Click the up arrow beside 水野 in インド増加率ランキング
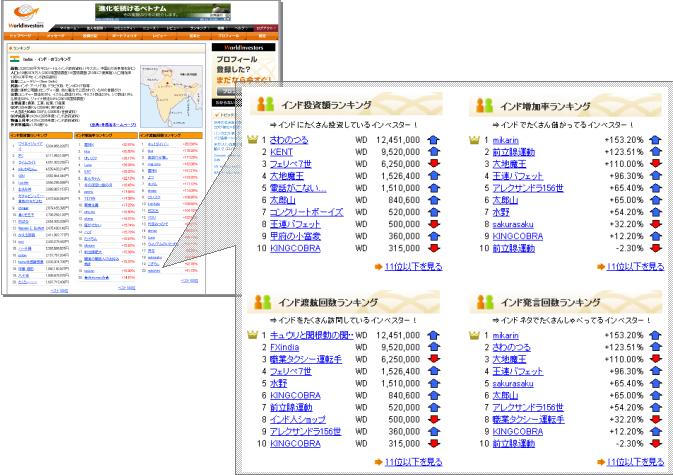Viewport: 673px width, 475px height. tap(655, 212)
